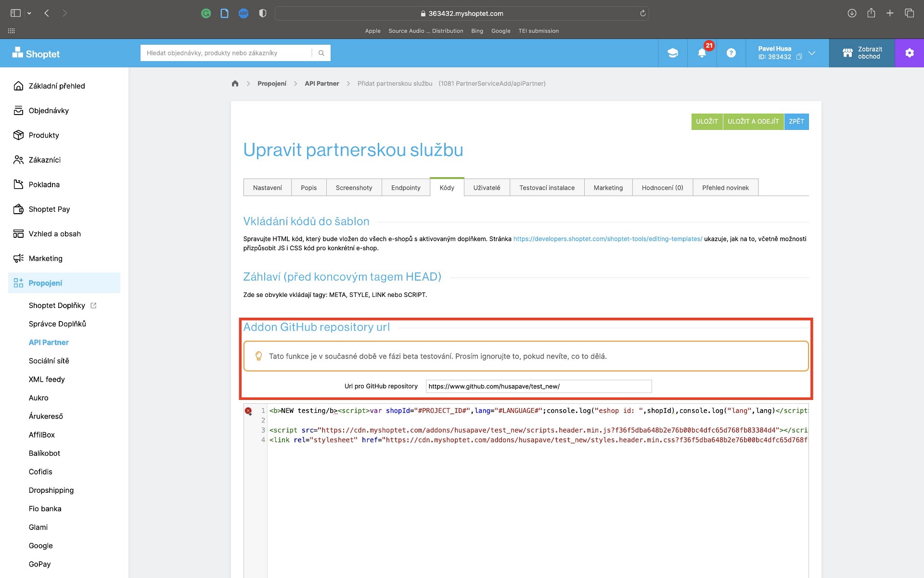This screenshot has height=578, width=924.
Task: Open Testovací instalace tab
Action: 547,188
